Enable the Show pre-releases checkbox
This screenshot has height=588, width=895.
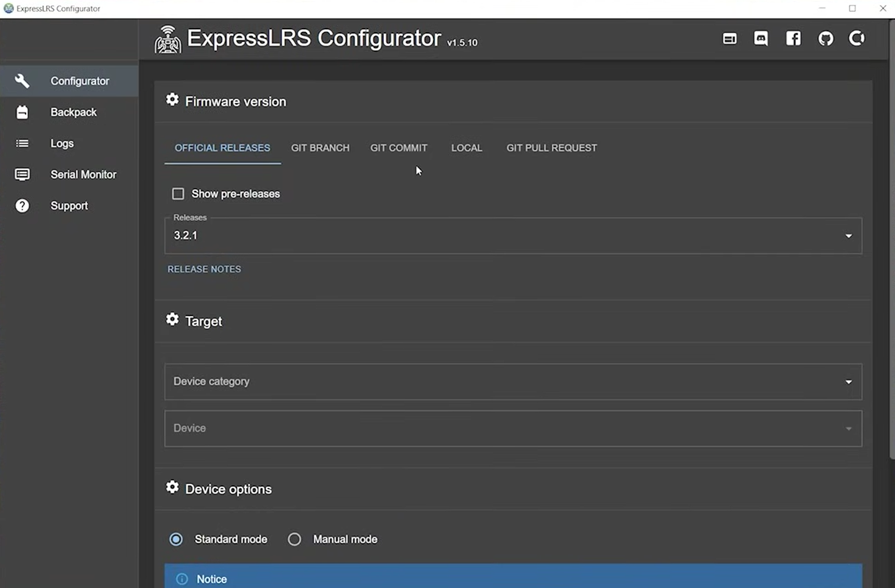(x=178, y=194)
